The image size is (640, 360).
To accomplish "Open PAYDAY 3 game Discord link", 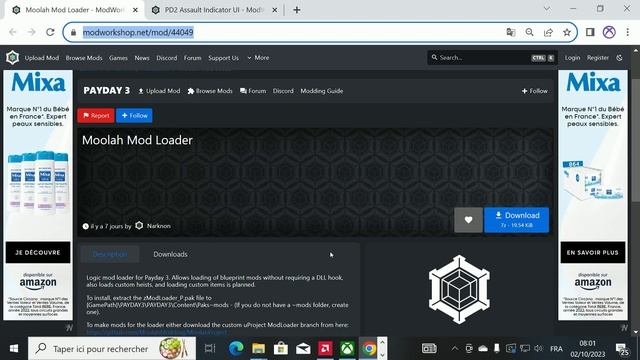I will click(x=283, y=91).
